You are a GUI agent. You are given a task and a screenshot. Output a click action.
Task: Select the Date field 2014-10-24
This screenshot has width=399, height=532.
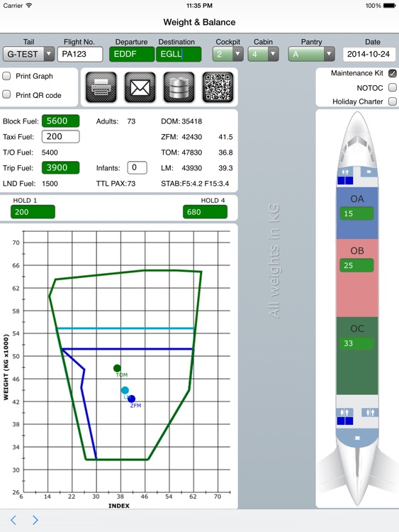369,54
